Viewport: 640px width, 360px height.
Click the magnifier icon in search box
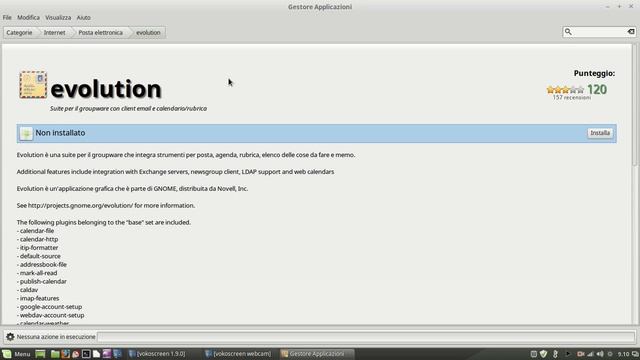pyautogui.click(x=568, y=32)
